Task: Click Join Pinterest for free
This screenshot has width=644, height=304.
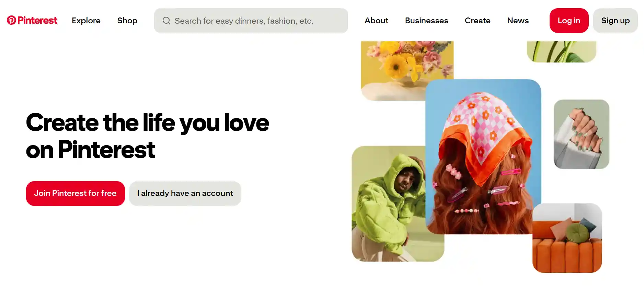Action: click(x=75, y=194)
